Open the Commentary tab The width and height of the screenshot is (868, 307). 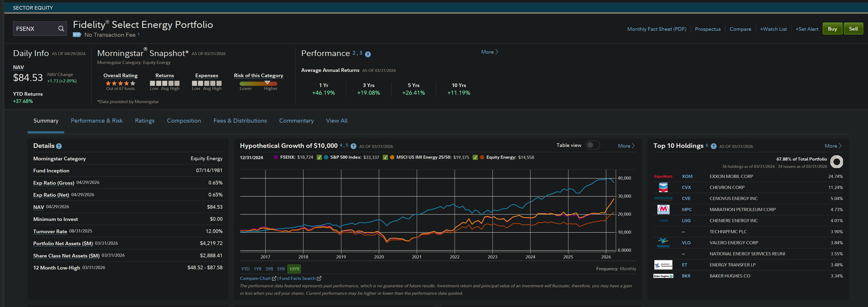click(297, 121)
